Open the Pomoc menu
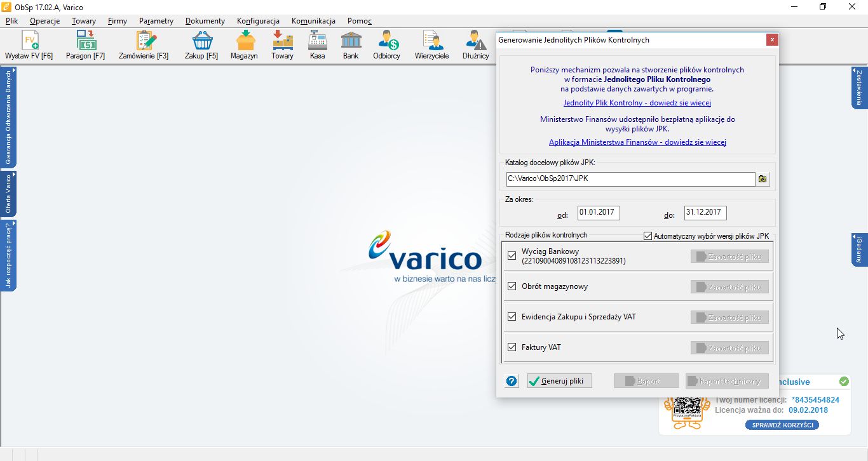This screenshot has height=461, width=868. click(x=360, y=21)
